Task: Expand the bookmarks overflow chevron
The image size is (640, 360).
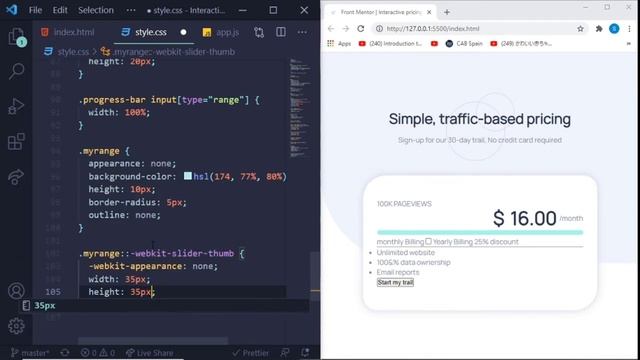Action: coord(629,43)
